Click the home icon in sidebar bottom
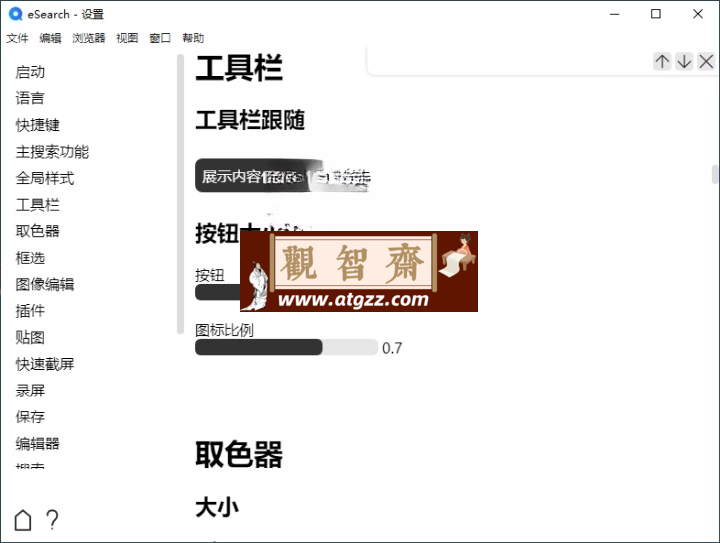The width and height of the screenshot is (720, 543). click(23, 520)
